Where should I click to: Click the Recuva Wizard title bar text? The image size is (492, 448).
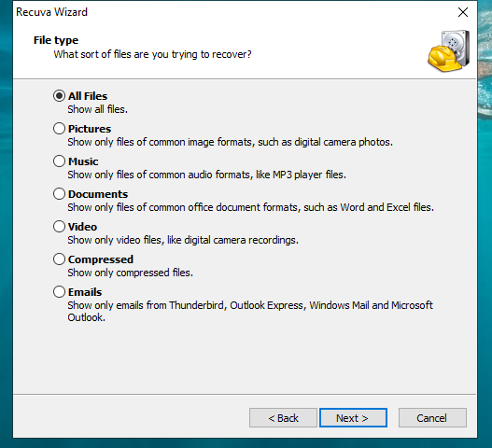coord(51,12)
